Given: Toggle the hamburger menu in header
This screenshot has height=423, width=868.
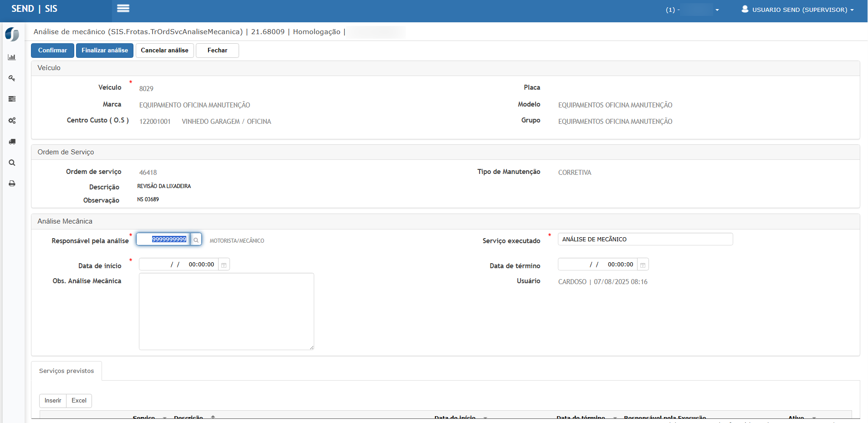Looking at the screenshot, I should (123, 9).
